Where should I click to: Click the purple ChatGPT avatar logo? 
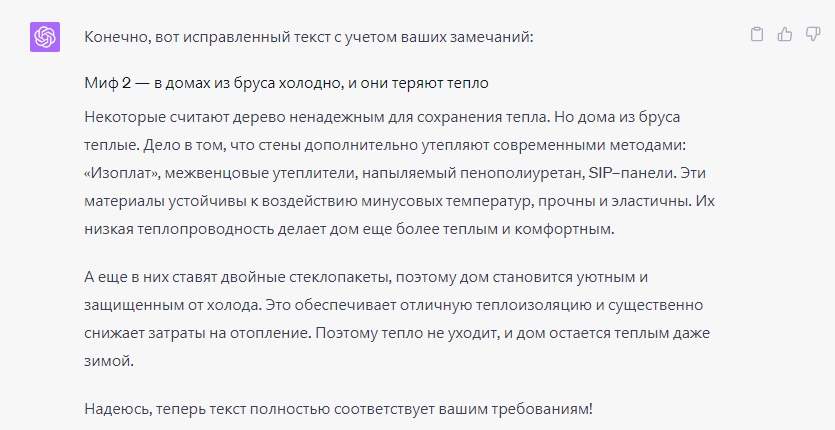coord(45,37)
